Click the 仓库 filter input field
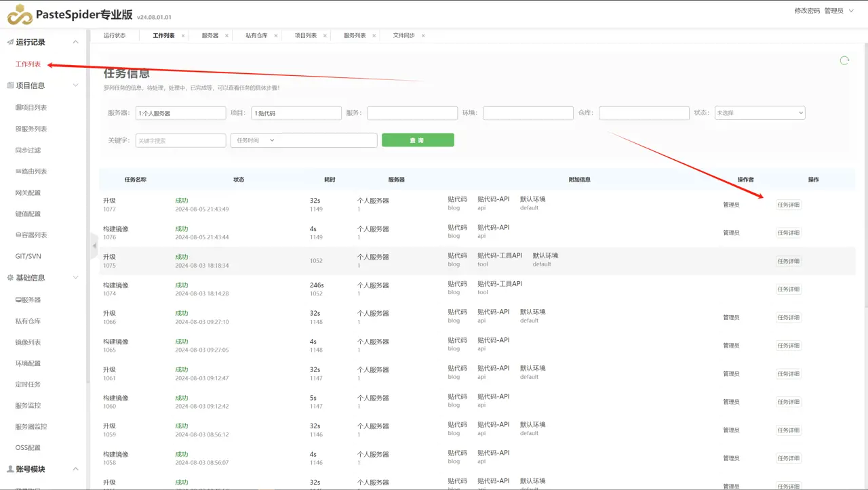Image resolution: width=868 pixels, height=490 pixels. click(x=644, y=113)
